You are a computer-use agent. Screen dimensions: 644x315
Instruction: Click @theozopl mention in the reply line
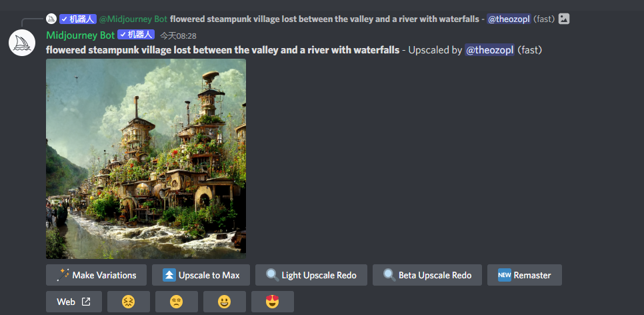click(x=509, y=19)
